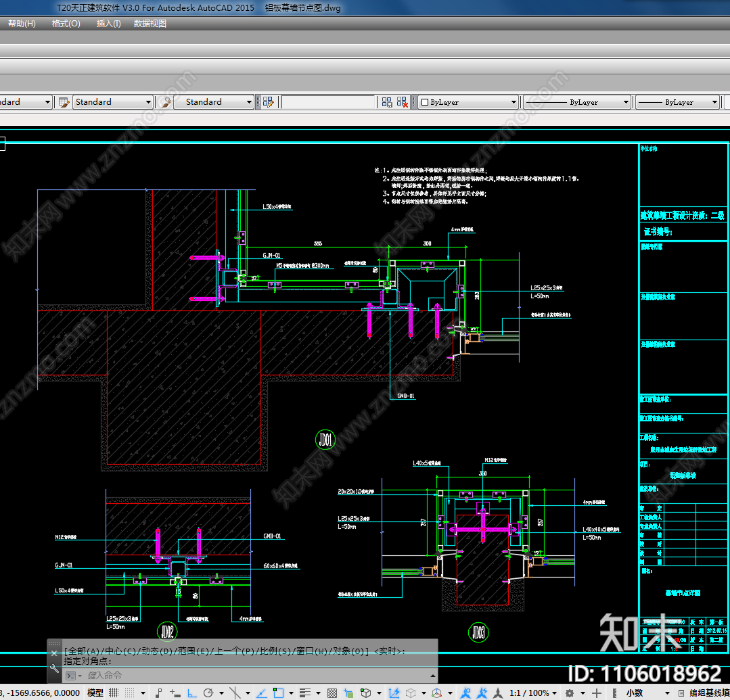Click the save layer state icon
This screenshot has width=730, height=700.
tap(387, 102)
